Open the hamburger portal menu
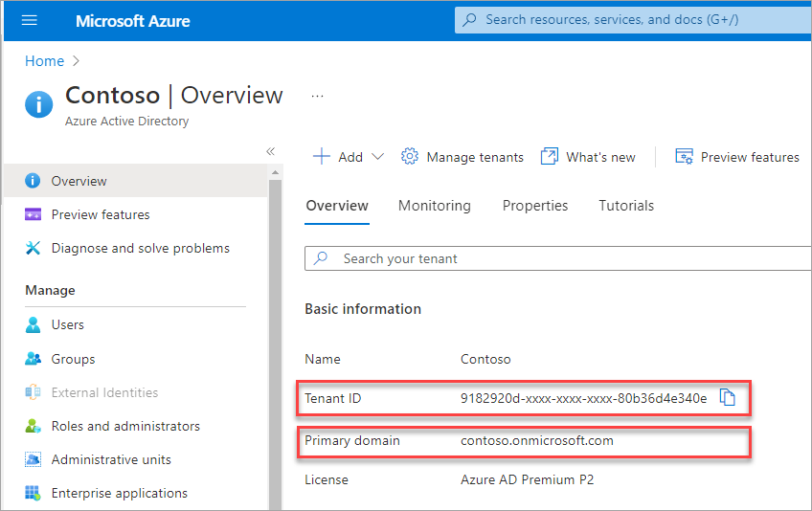The height and width of the screenshot is (511, 812). (x=29, y=20)
